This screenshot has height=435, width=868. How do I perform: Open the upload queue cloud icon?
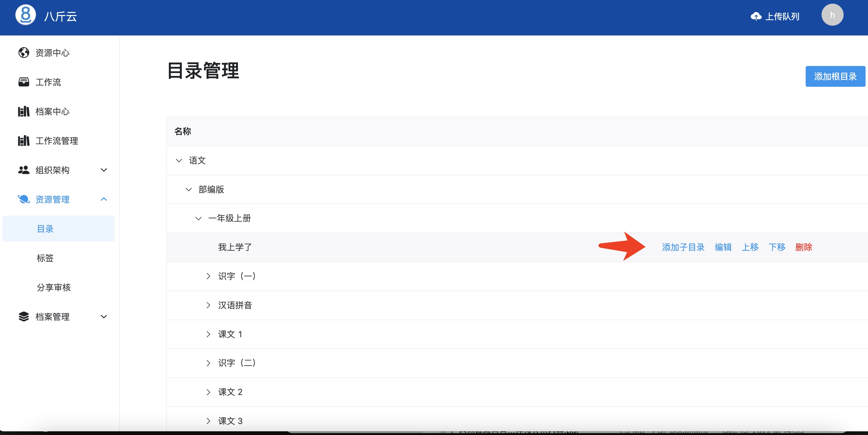(756, 16)
